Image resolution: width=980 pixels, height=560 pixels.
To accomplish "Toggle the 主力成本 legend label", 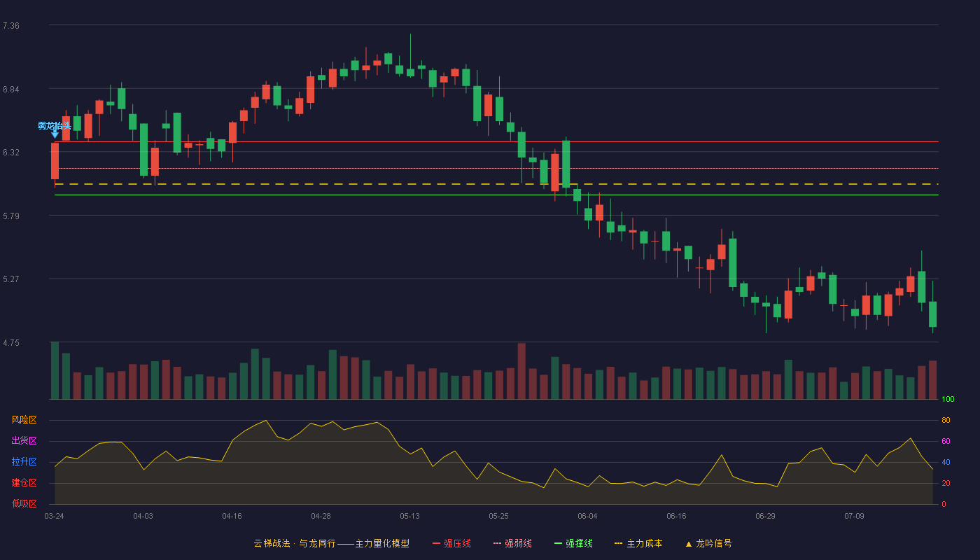I will [644, 543].
